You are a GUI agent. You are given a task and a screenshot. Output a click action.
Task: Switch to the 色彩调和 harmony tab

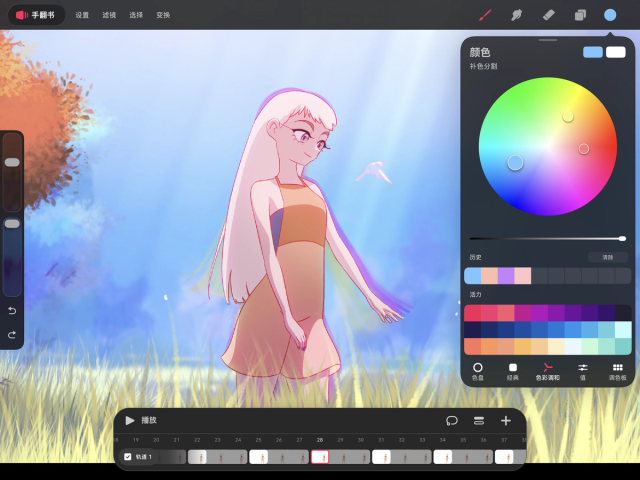pyautogui.click(x=548, y=371)
